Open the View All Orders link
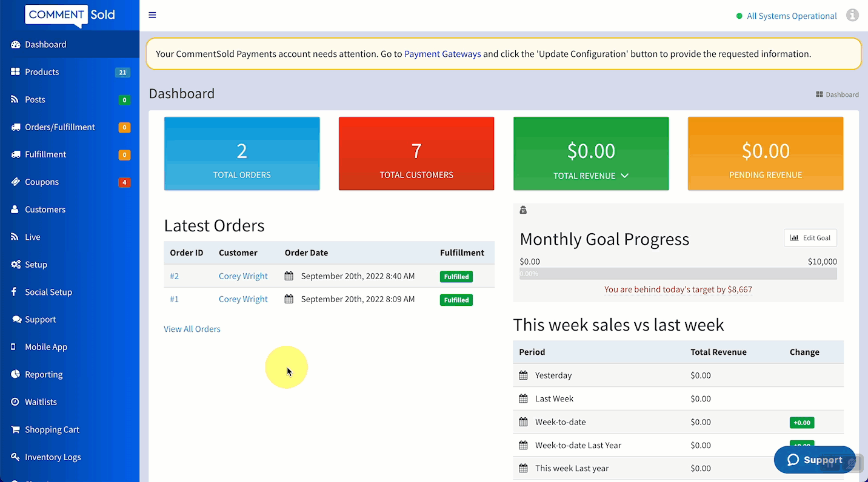Viewport: 868px width, 482px height. [192, 329]
